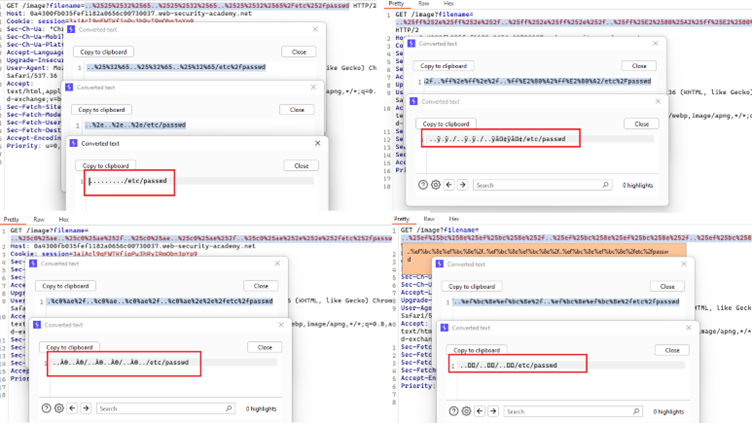Image resolution: width=752 pixels, height=423 pixels.
Task: Click forward arrow in the %c0%ae decoding dialog
Action: point(86,408)
